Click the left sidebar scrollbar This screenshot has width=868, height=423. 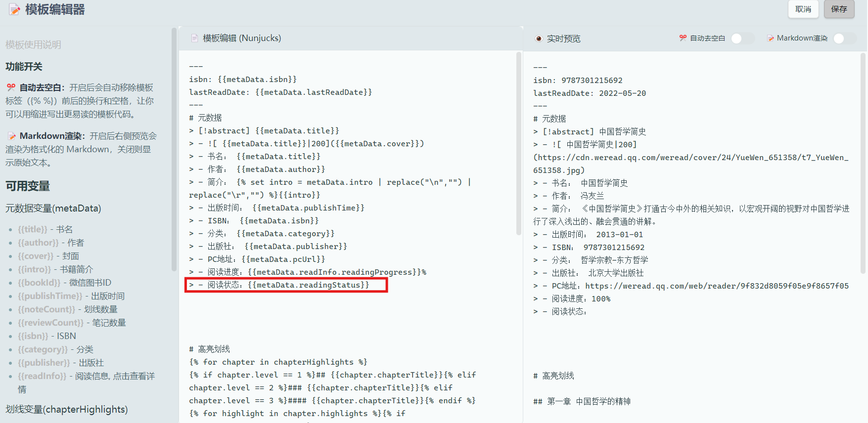[x=174, y=148]
